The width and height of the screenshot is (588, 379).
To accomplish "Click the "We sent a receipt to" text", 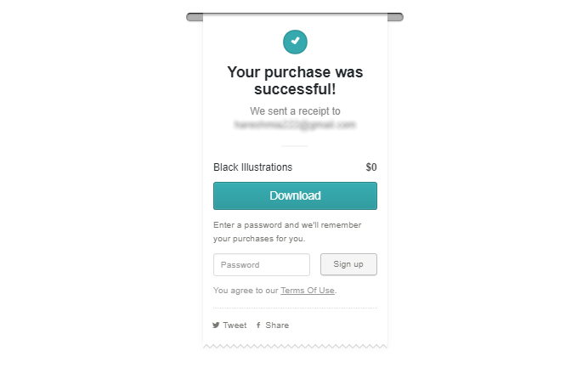I will pos(295,111).
